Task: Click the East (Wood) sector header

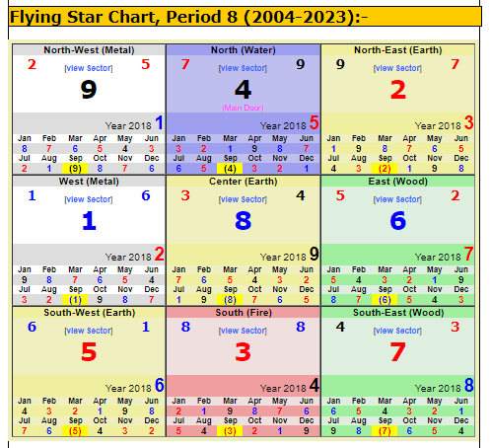Action: [397, 182]
